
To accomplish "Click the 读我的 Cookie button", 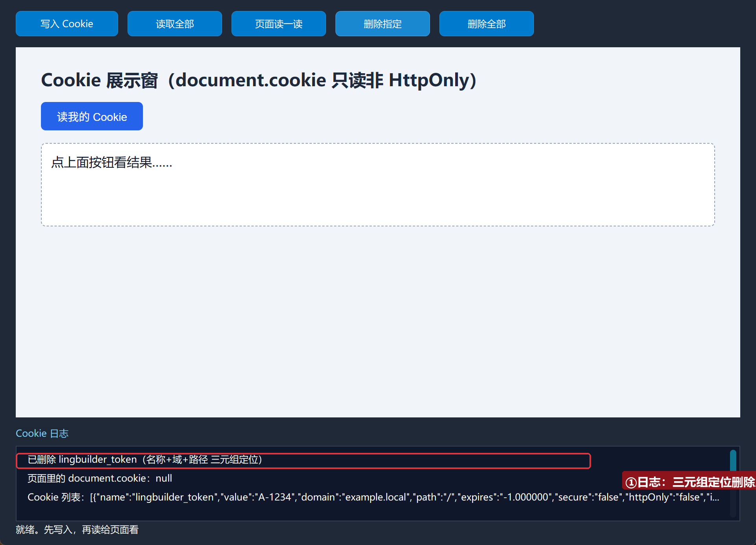I will pyautogui.click(x=92, y=116).
